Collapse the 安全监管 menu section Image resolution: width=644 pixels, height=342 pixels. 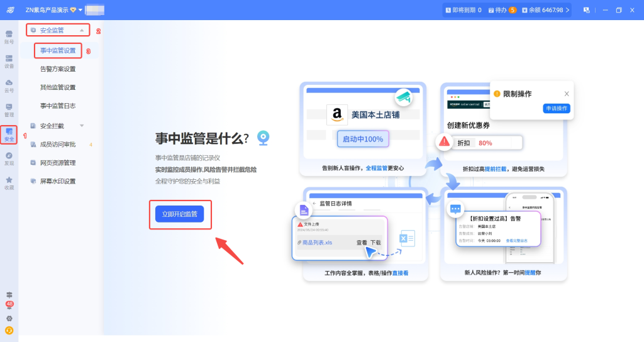pos(81,30)
